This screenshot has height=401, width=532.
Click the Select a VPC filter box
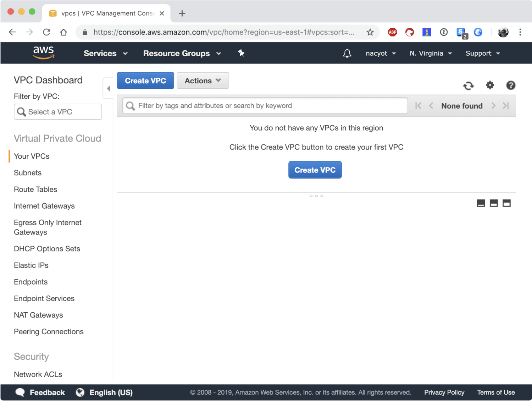click(x=58, y=112)
